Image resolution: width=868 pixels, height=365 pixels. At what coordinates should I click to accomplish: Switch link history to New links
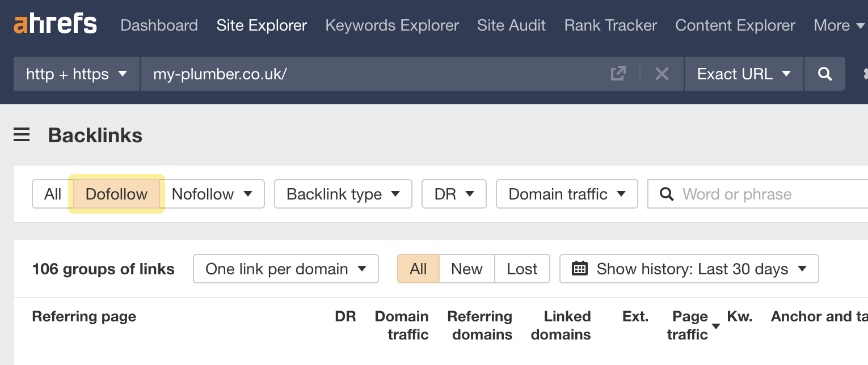click(466, 269)
